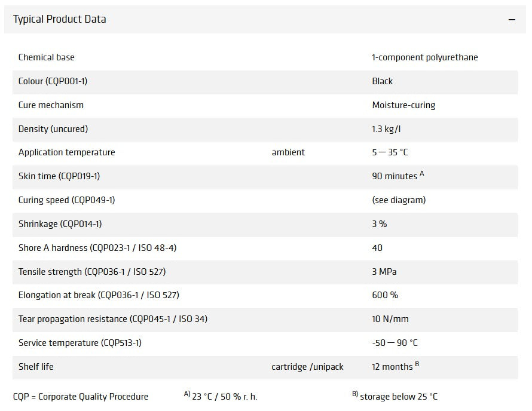The image size is (532, 411).
Task: Click the cartridge /unipack shelf life text
Action: pyautogui.click(x=307, y=367)
